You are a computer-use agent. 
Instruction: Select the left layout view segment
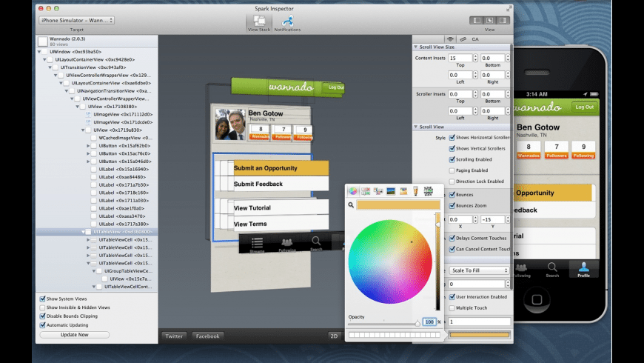click(477, 20)
